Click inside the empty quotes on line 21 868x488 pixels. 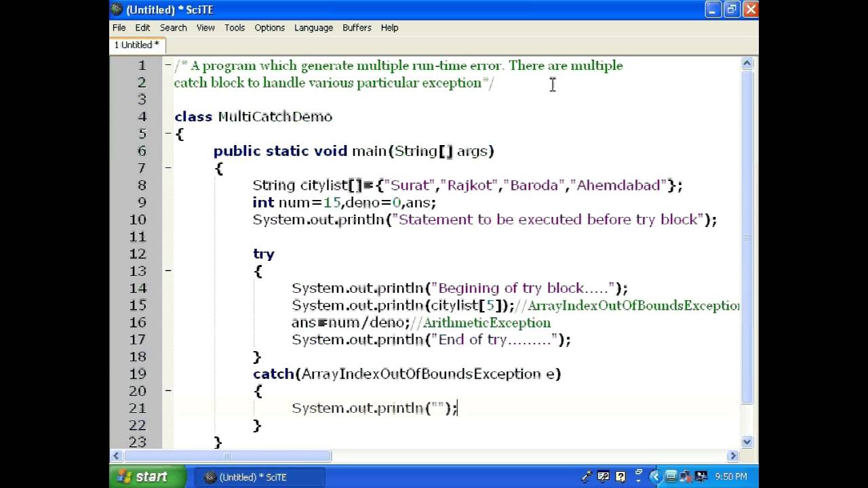[438, 408]
